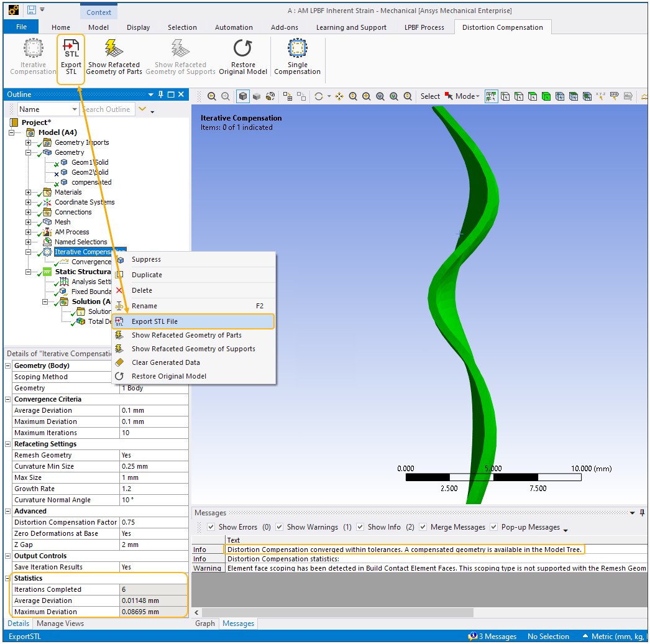
Task: Click the Tag label icon in graphics toolbar
Action: point(615,96)
